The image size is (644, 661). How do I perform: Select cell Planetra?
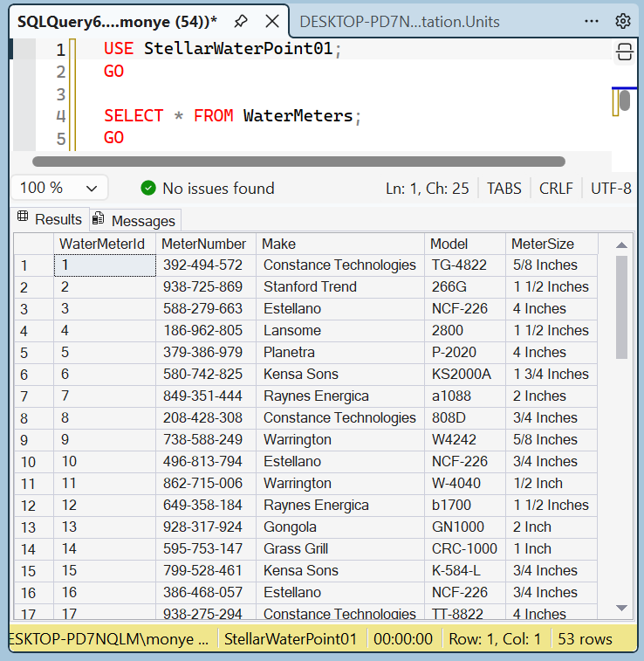[340, 353]
